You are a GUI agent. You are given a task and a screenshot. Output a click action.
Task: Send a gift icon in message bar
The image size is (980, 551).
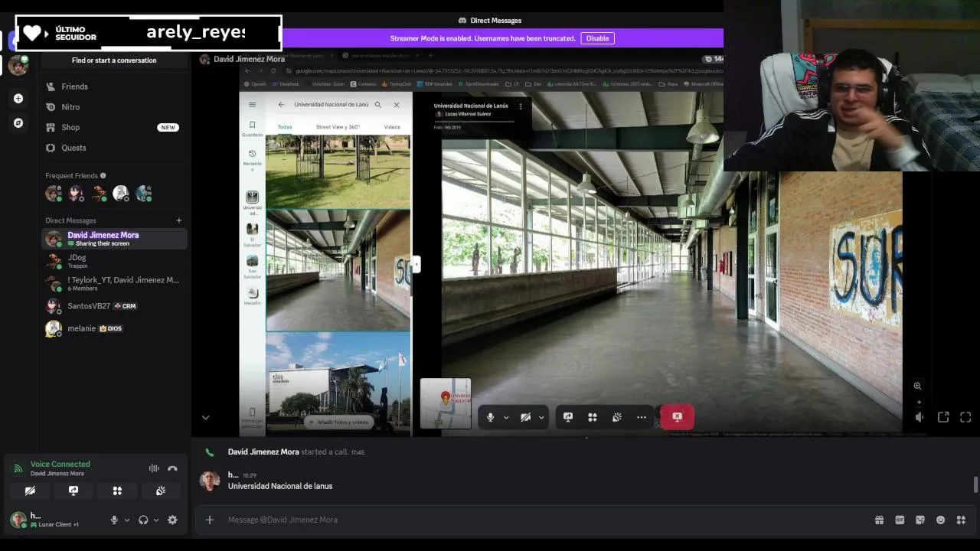click(x=879, y=520)
